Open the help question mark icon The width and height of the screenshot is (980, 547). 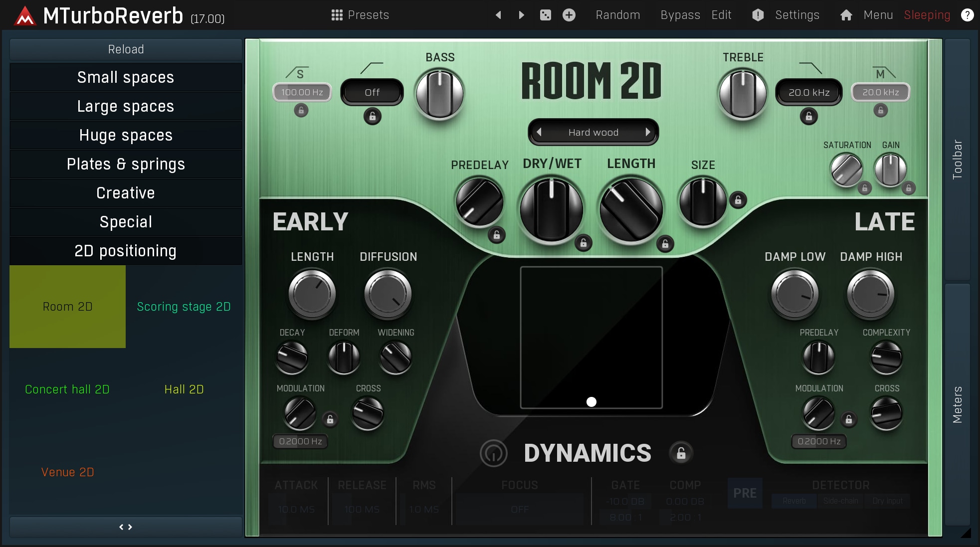click(967, 15)
